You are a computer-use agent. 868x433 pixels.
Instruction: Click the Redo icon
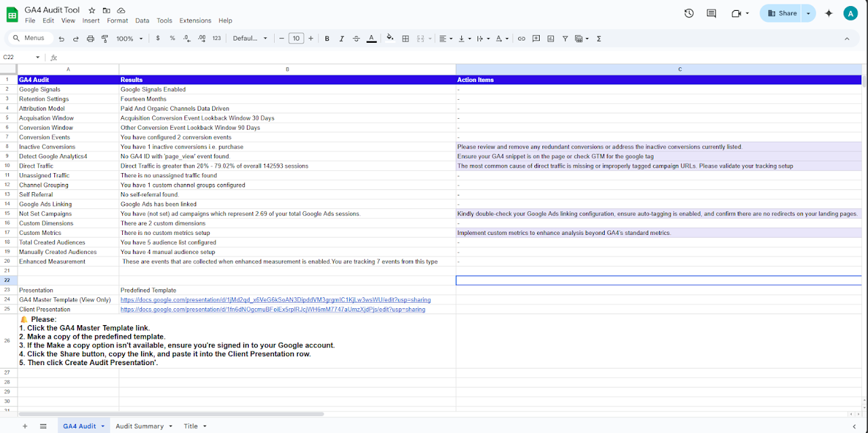point(76,39)
